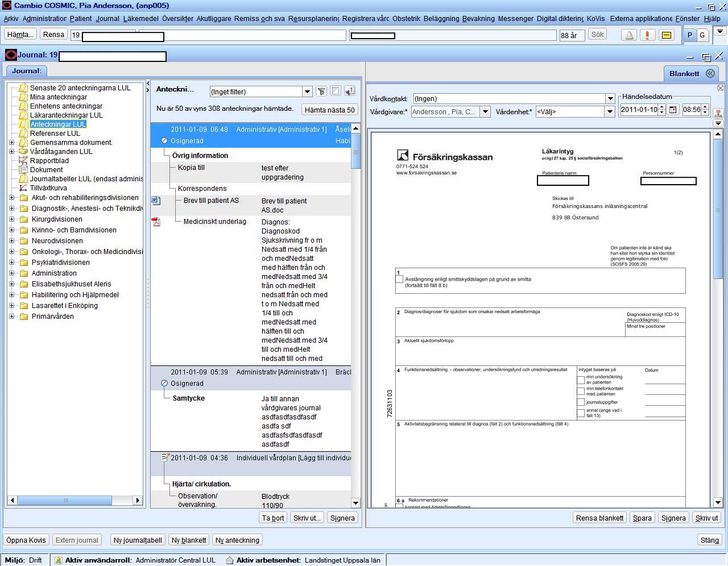Open the dropdown arrow right of the G tab
The width and height of the screenshot is (728, 566).
720,32
